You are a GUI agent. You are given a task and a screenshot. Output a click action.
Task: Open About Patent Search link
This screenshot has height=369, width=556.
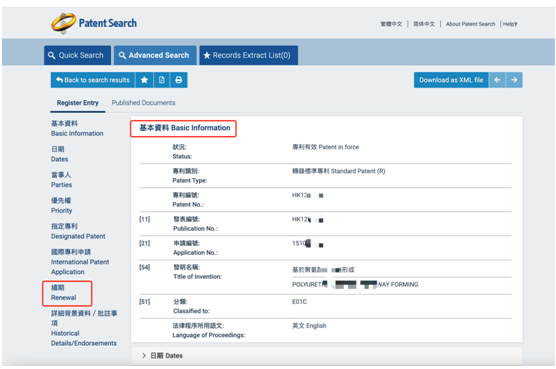pos(470,24)
